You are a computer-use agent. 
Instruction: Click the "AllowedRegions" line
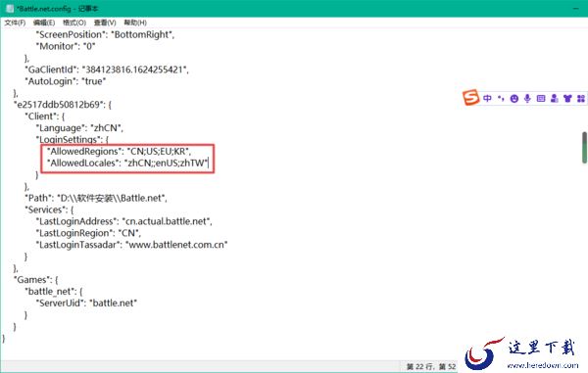[119, 152]
